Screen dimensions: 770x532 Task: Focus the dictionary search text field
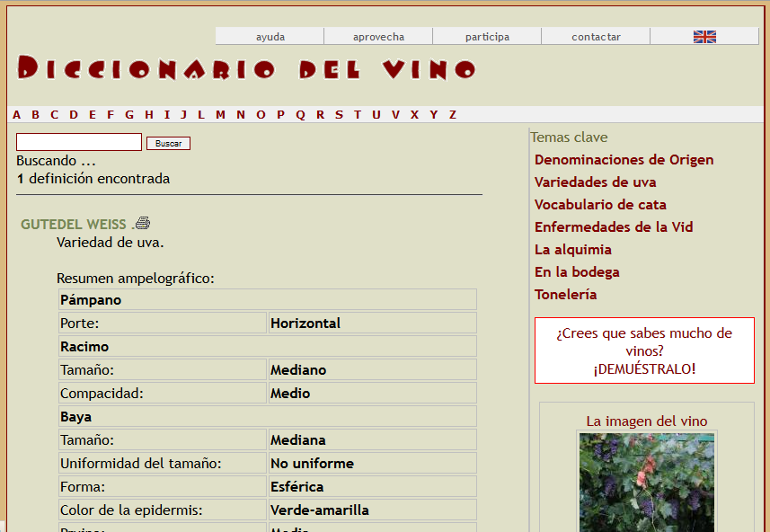click(79, 143)
